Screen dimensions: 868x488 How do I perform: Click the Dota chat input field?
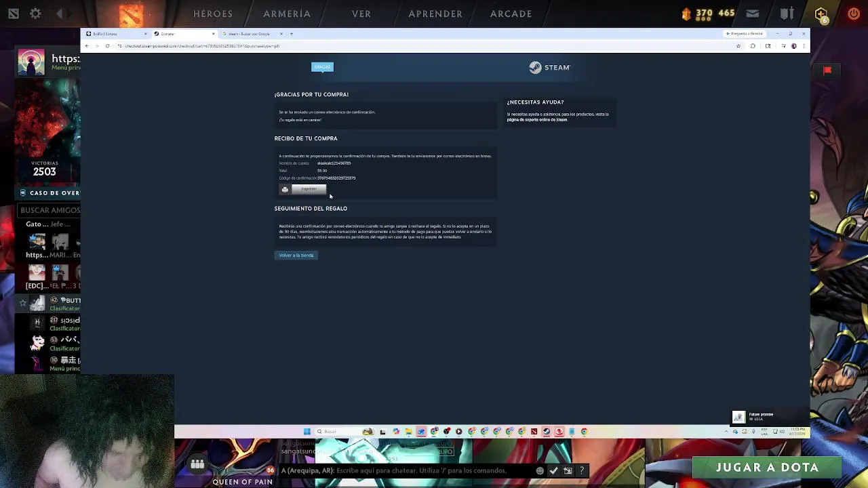point(407,470)
